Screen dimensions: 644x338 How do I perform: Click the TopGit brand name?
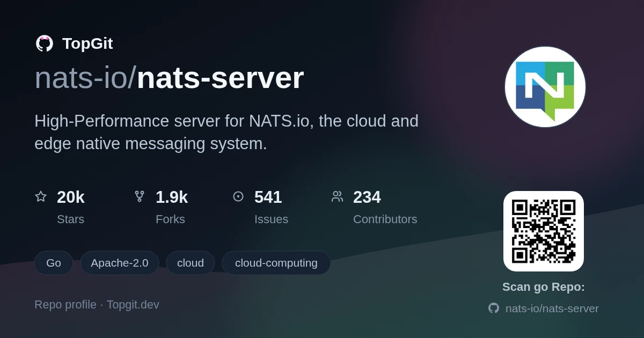(x=87, y=43)
